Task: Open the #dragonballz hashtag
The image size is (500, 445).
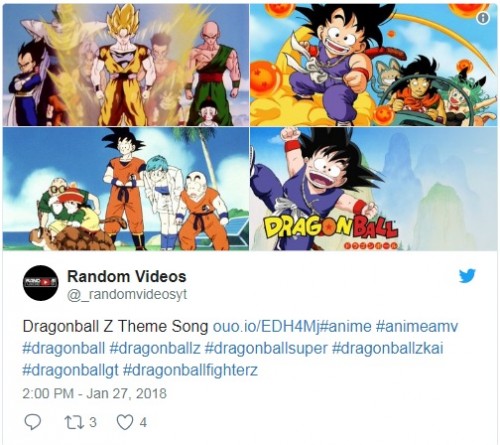Action: 155,349
